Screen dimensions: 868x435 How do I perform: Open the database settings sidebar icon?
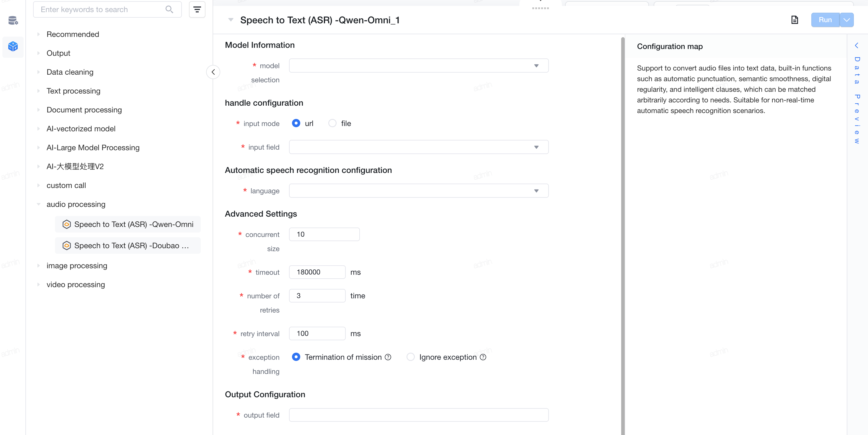click(13, 21)
